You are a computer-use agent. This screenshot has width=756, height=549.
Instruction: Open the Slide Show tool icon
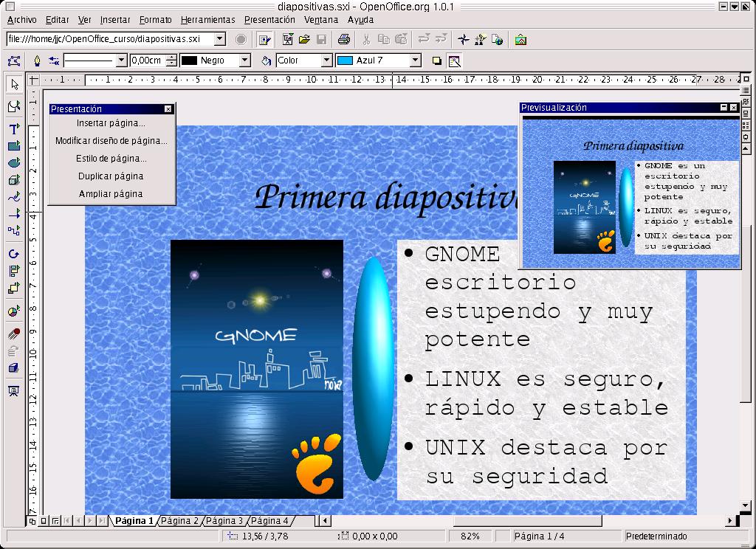[x=13, y=390]
